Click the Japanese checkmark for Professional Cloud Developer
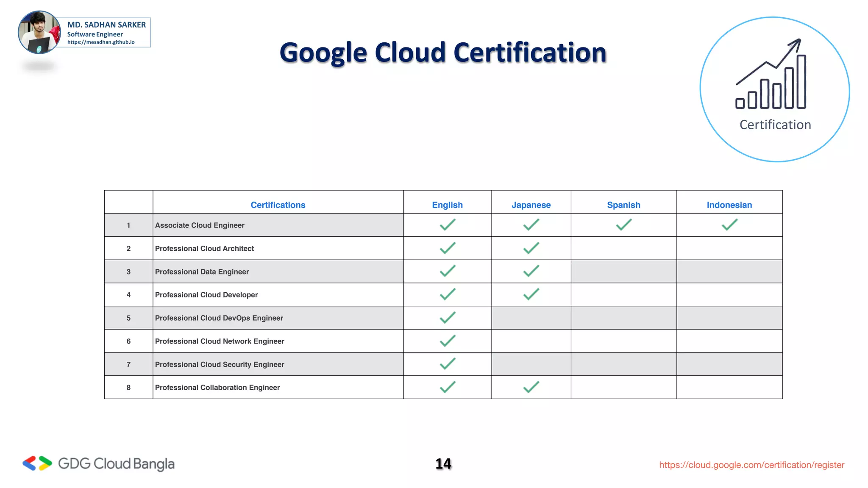The height and width of the screenshot is (488, 868). pos(531,294)
